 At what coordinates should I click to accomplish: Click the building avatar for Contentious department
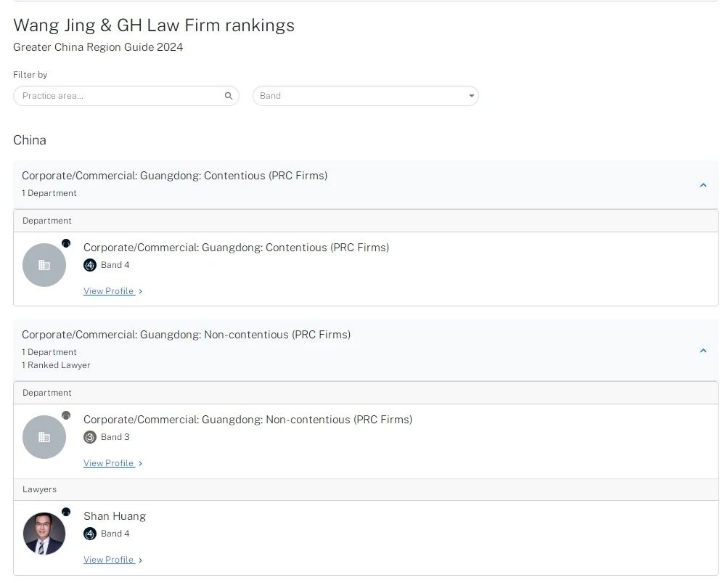(x=44, y=265)
